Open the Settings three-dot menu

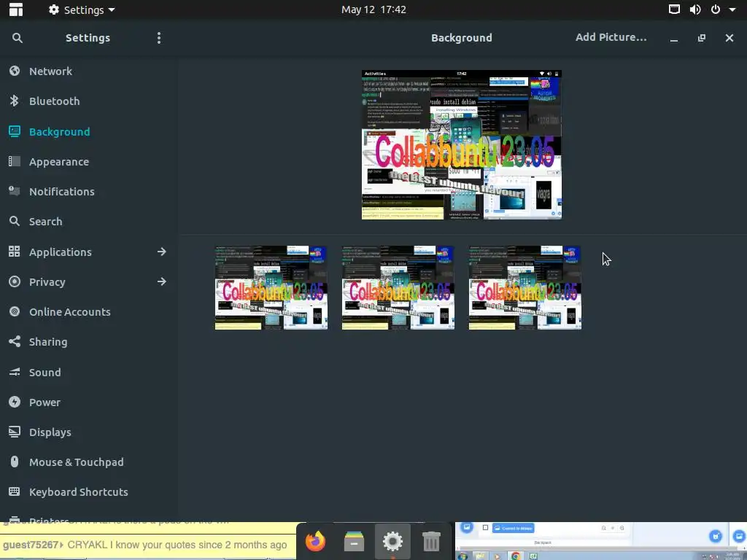(x=159, y=38)
